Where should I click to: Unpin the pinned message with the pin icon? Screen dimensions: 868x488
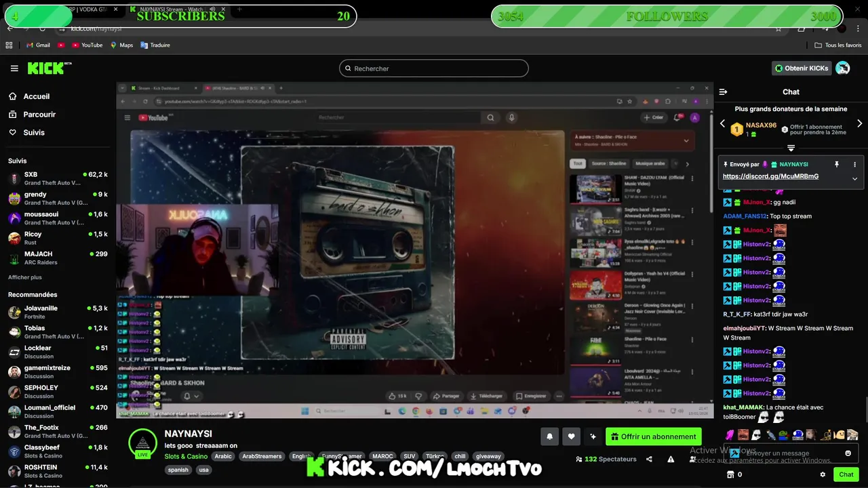836,164
